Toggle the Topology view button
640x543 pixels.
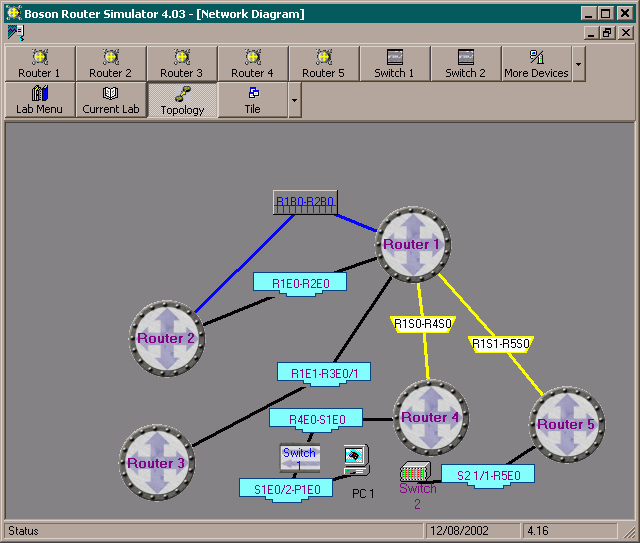[182, 100]
